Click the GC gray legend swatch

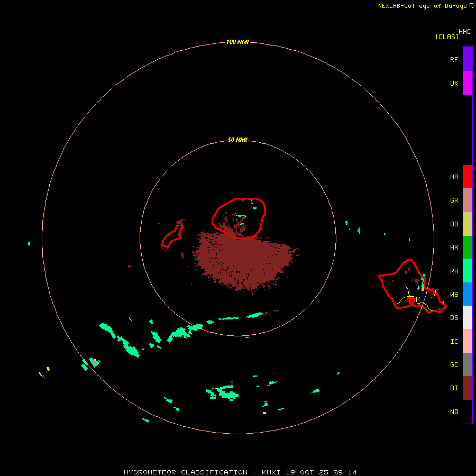467,364
